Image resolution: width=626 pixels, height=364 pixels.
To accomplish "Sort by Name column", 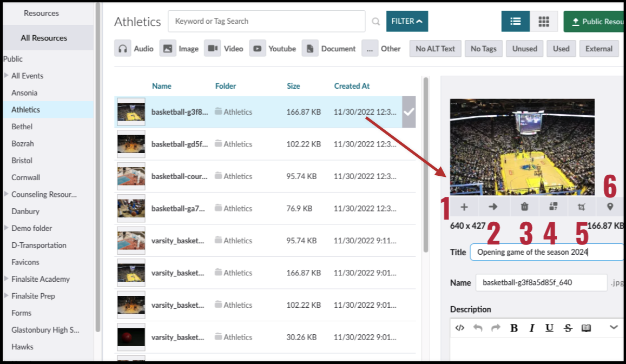I will [x=161, y=86].
